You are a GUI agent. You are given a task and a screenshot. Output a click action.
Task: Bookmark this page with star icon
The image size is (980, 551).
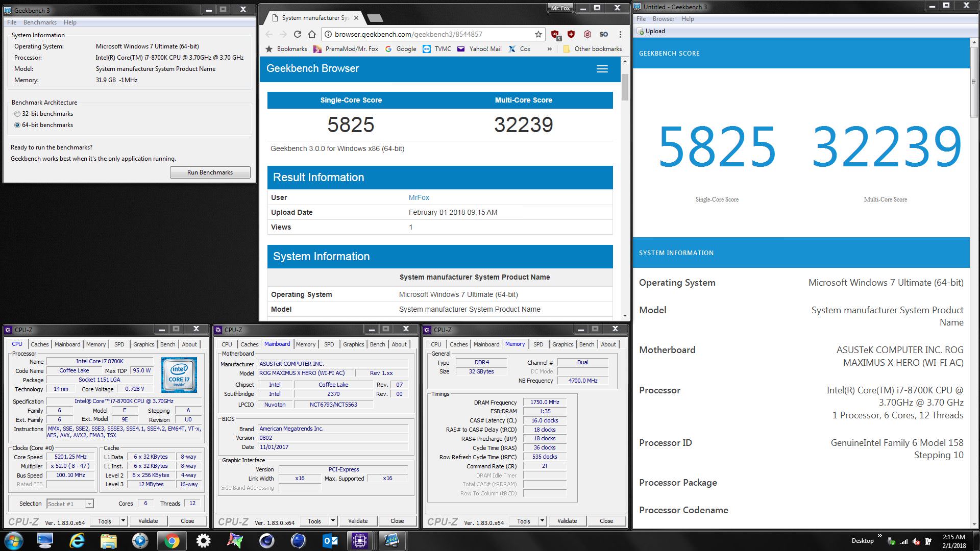point(538,34)
